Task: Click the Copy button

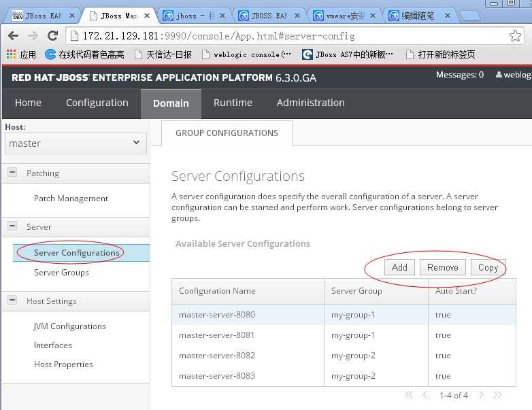Action: click(x=488, y=268)
